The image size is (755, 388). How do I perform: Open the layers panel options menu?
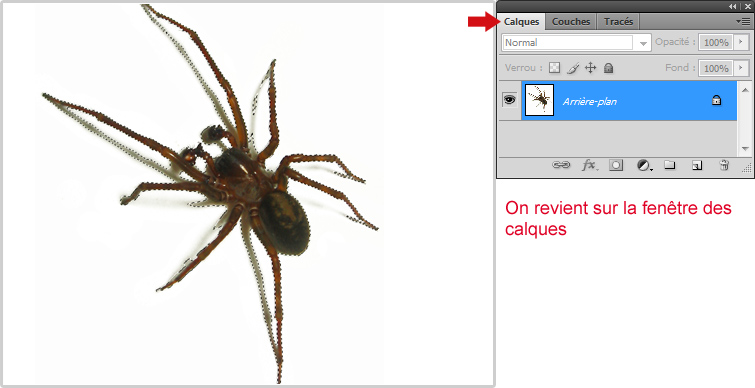[x=743, y=21]
